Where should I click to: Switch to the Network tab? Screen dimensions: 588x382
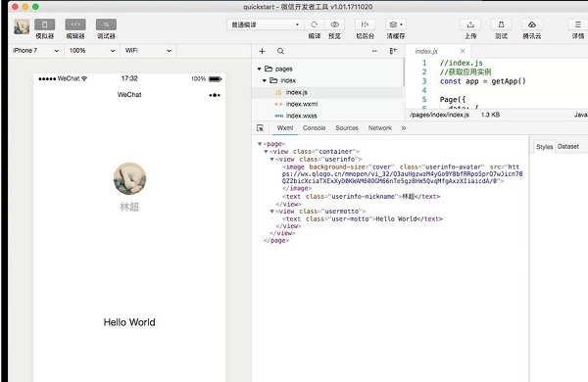point(380,128)
